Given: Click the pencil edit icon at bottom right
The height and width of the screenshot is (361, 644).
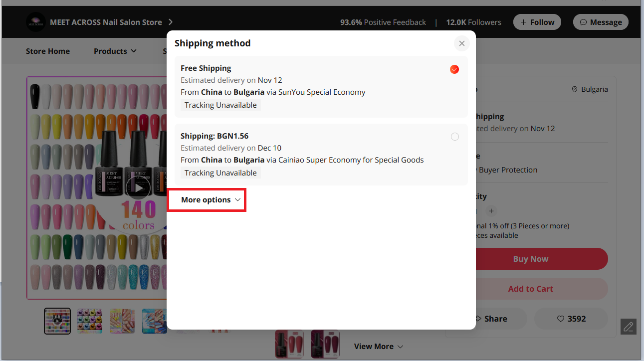Looking at the screenshot, I should (628, 327).
